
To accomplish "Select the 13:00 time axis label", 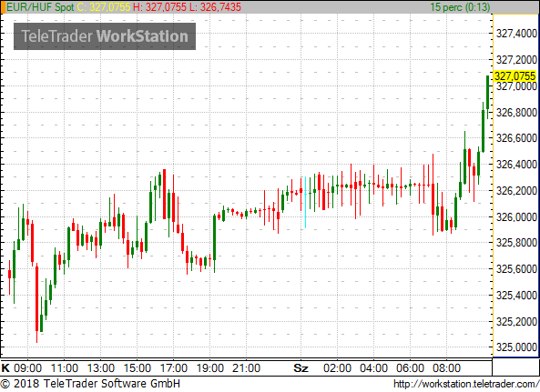I will (x=100, y=368).
